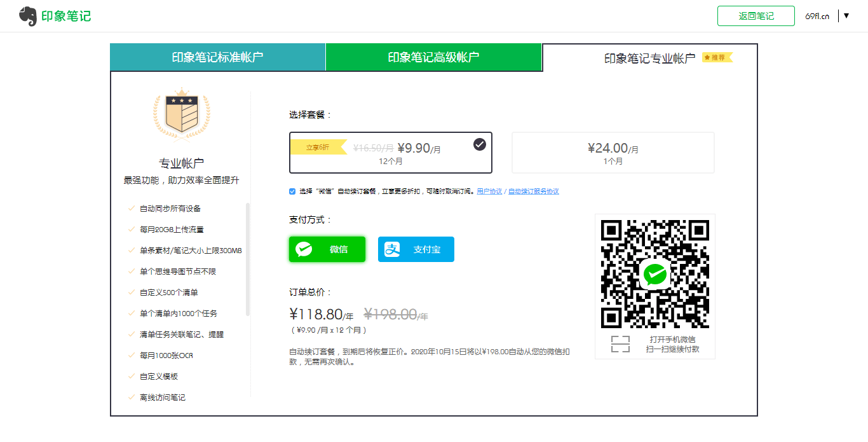Click the 自定义模板 feature row
Image resolution: width=868 pixels, height=442 pixels.
[x=159, y=376]
